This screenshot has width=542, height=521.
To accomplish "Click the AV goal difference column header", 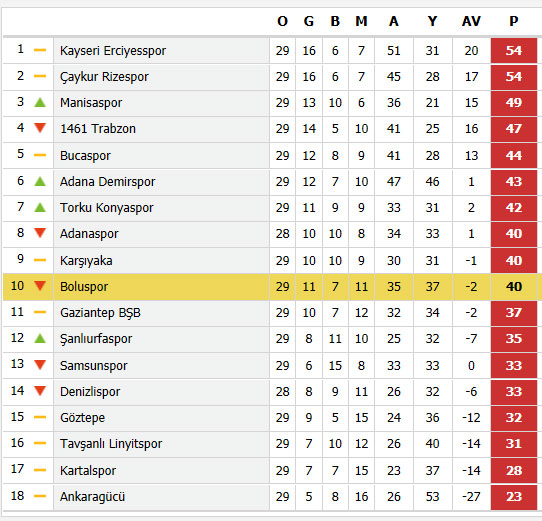I will [x=471, y=21].
